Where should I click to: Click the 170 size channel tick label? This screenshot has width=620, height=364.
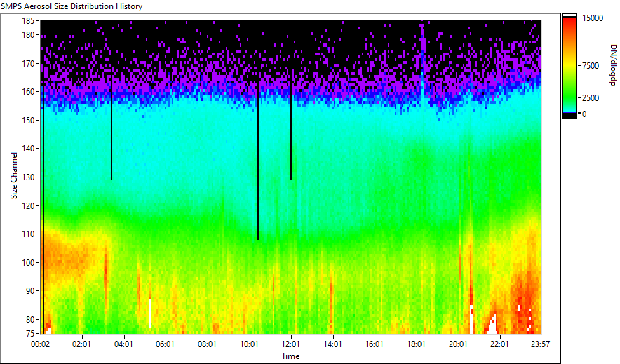coord(28,63)
